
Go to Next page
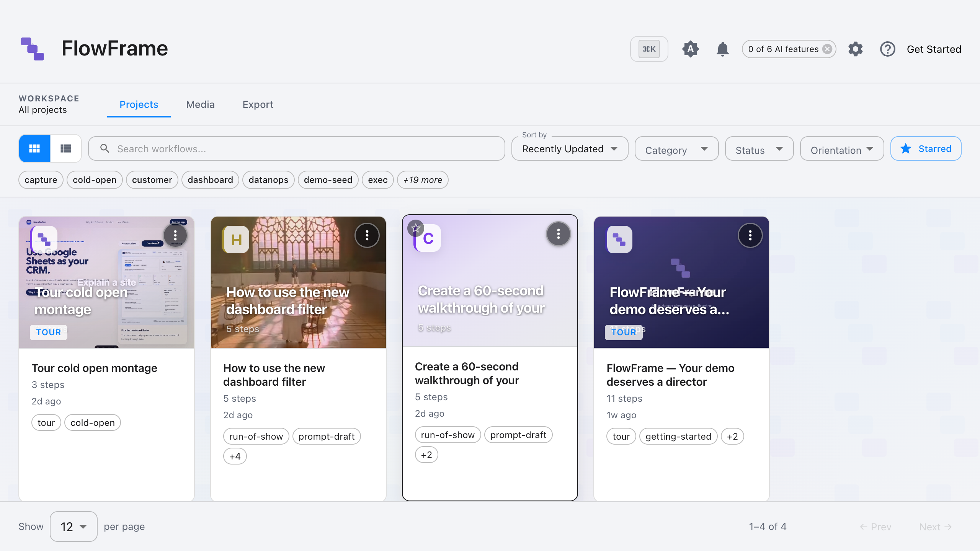click(935, 527)
